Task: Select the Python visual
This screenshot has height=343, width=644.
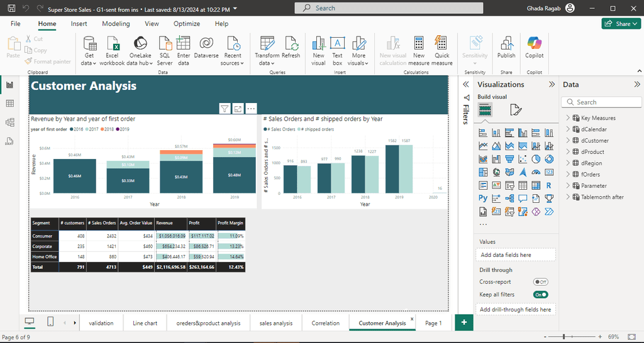Action: [483, 199]
